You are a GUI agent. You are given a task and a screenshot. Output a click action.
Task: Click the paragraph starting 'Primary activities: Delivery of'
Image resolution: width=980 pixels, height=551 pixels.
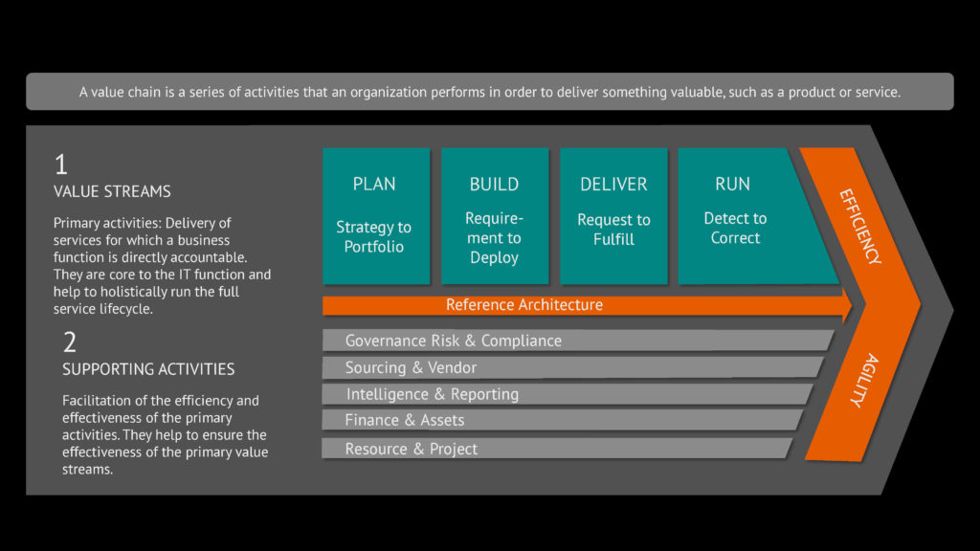(162, 266)
